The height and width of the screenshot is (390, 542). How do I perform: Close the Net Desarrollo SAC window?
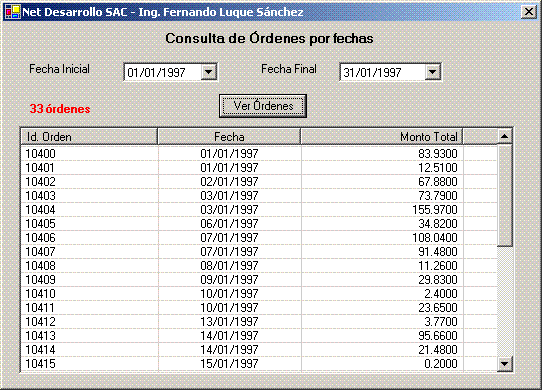pos(529,12)
